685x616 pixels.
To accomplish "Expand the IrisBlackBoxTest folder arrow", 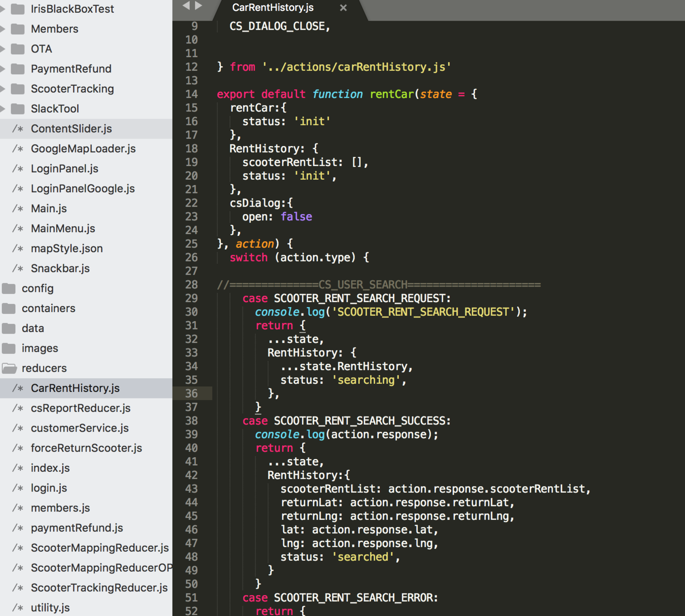I will point(3,9).
